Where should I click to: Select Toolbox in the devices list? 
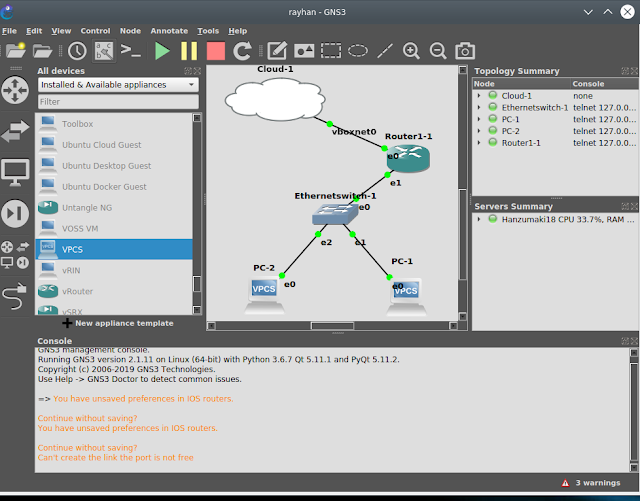pos(114,124)
